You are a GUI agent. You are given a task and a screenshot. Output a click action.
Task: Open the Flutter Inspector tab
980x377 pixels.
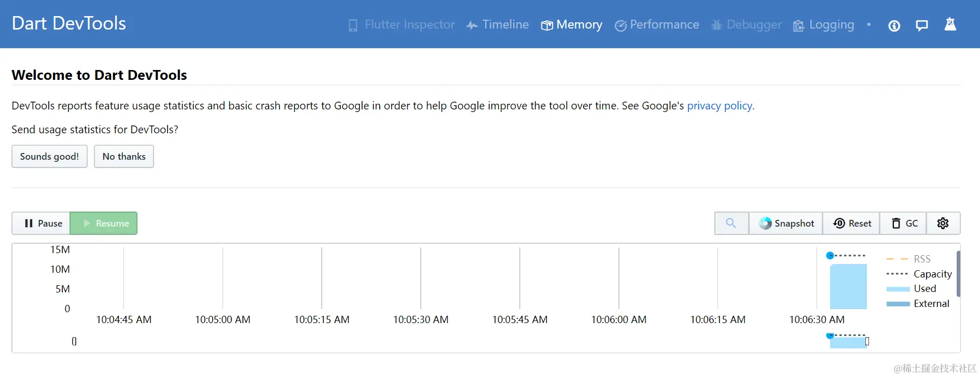coord(402,25)
